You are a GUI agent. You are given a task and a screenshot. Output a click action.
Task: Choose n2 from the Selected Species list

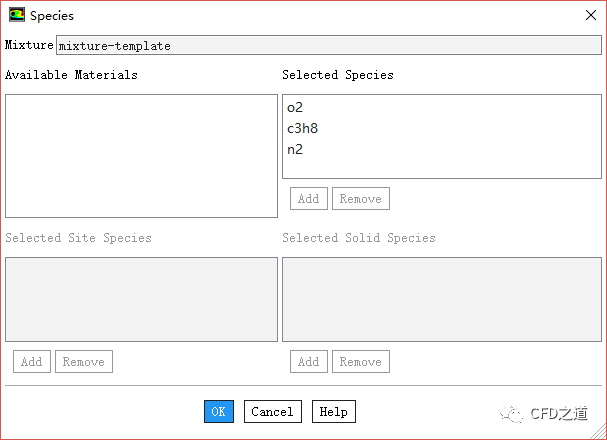[295, 150]
